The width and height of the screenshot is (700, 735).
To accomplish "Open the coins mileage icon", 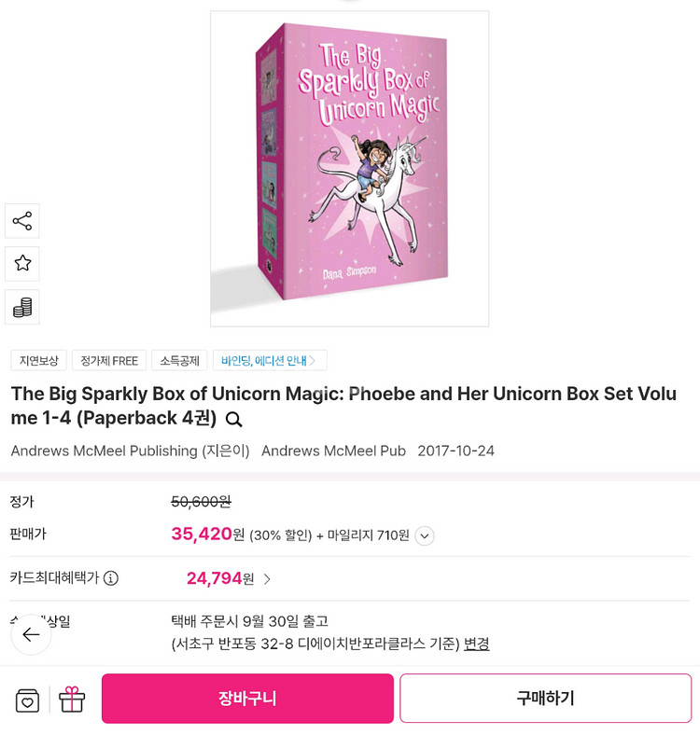I will point(22,307).
